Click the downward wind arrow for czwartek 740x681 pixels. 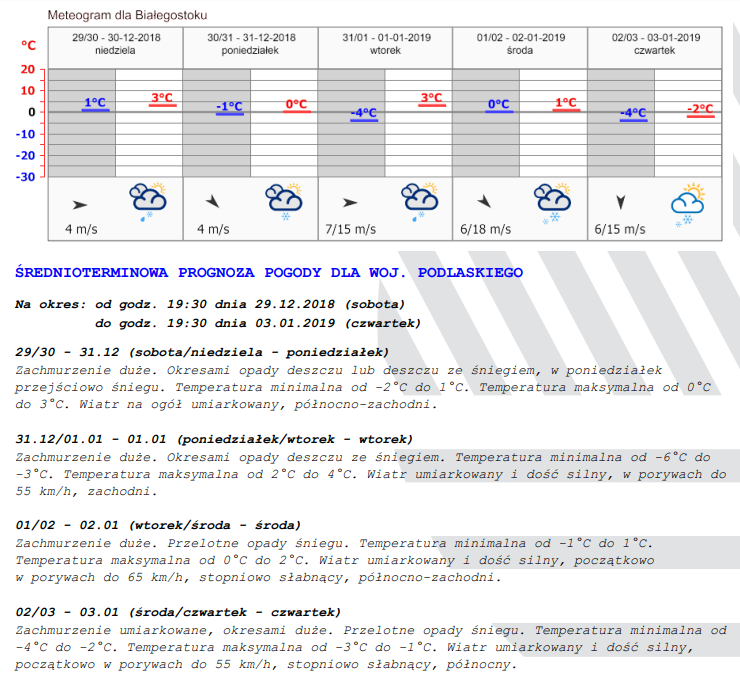(621, 202)
